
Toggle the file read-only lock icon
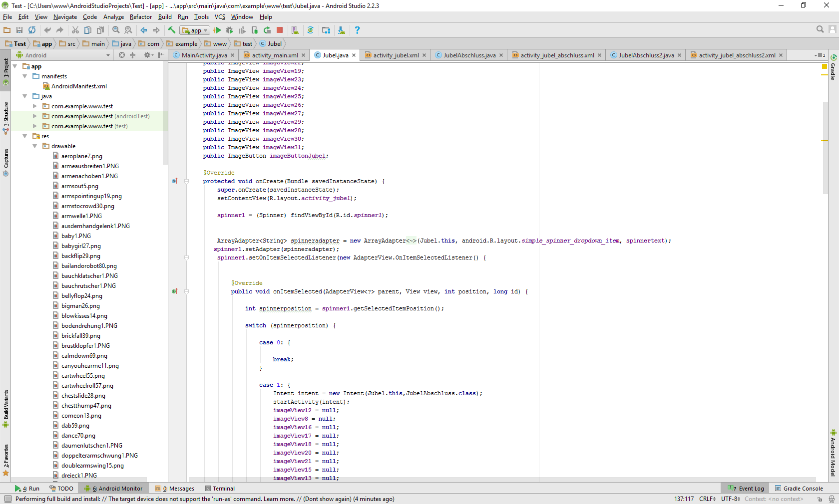click(x=820, y=499)
